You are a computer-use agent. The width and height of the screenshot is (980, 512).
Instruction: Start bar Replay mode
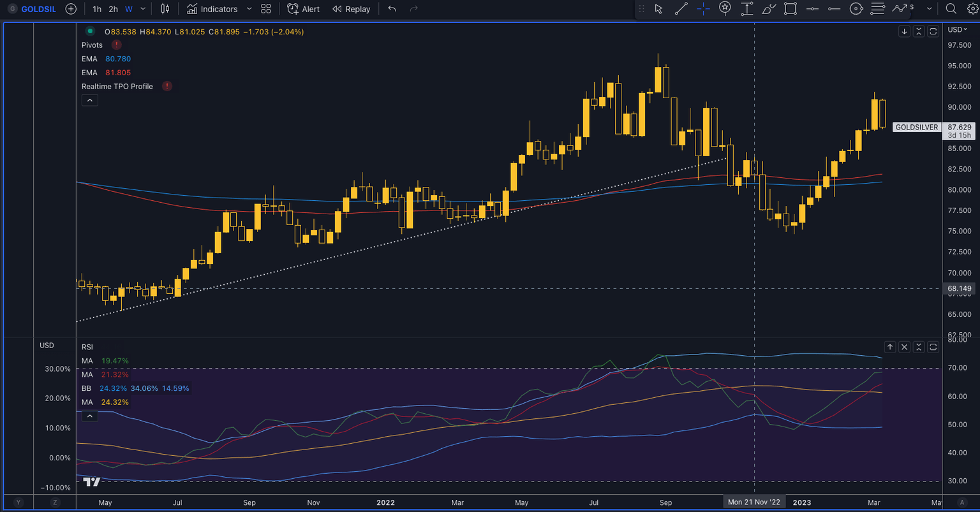(x=352, y=9)
